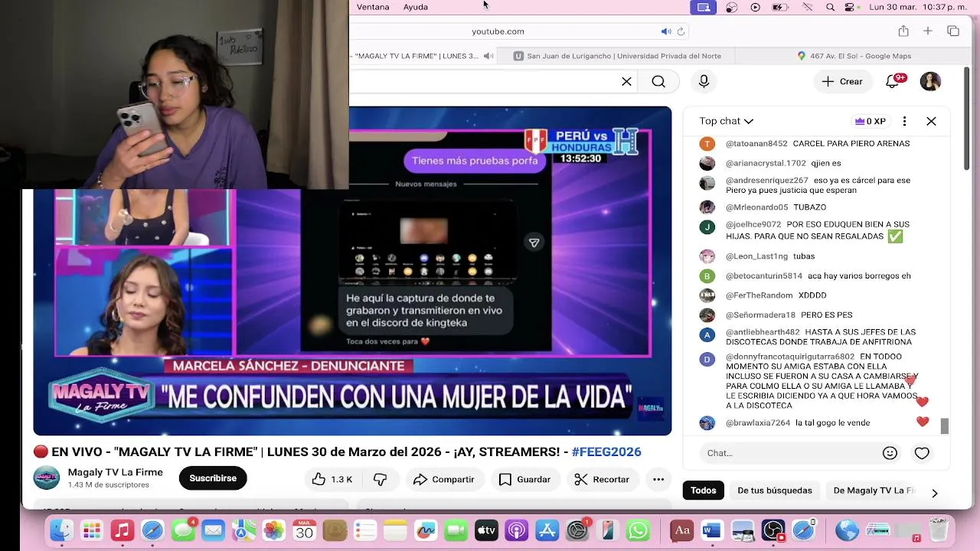Show Safari tab overview
Screen dimensions: 980x551
953,31
